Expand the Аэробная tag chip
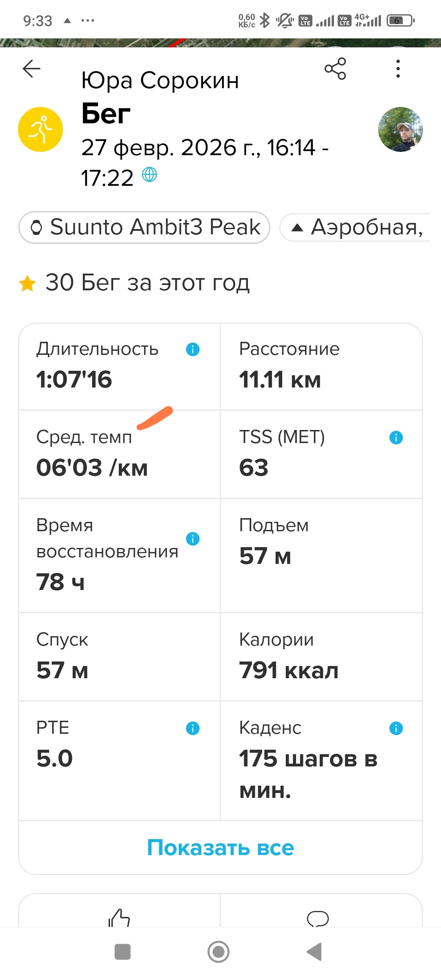 (x=354, y=227)
